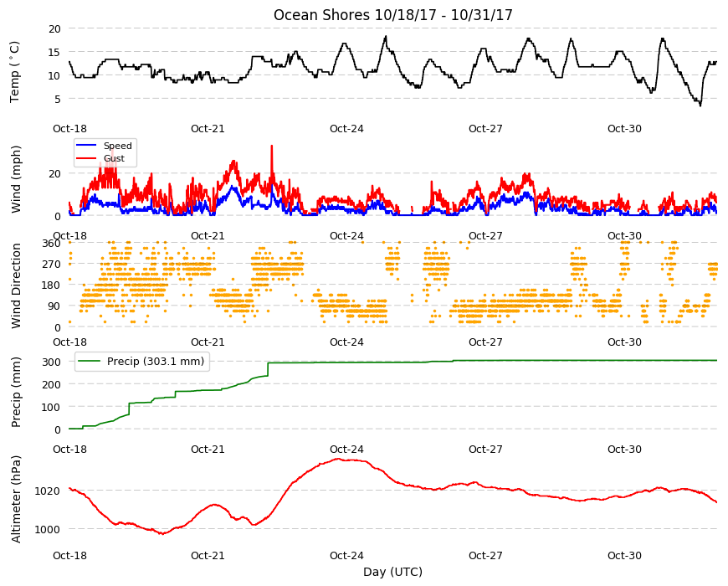Select the Precip (303.1 mm) legend label
This screenshot has height=586, width=728.
[156, 362]
